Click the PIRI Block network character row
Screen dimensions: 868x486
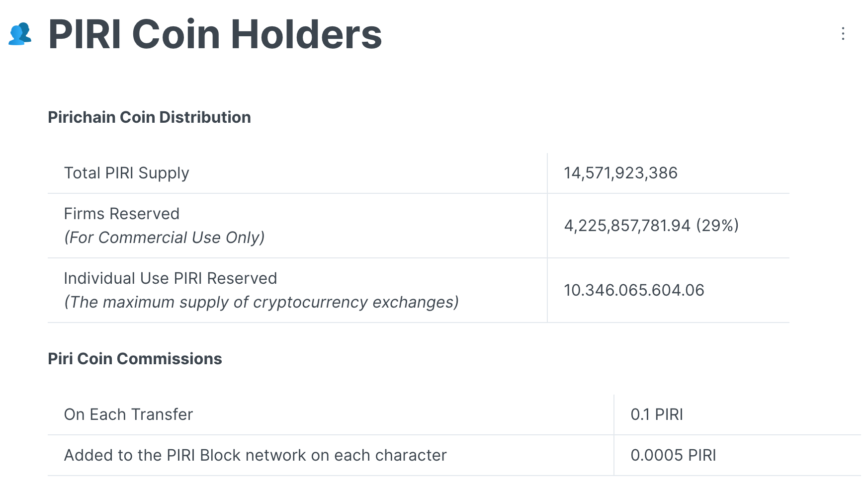click(x=255, y=455)
